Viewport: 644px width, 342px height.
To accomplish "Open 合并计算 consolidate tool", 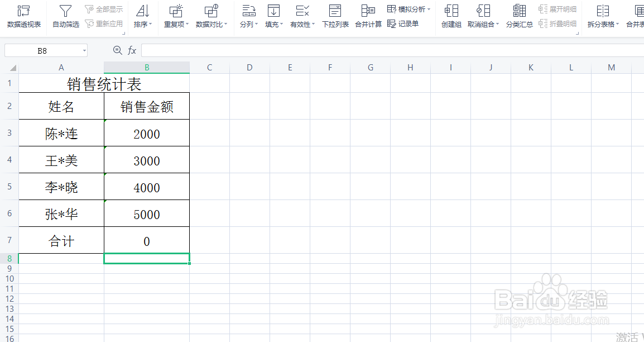I will [368, 16].
